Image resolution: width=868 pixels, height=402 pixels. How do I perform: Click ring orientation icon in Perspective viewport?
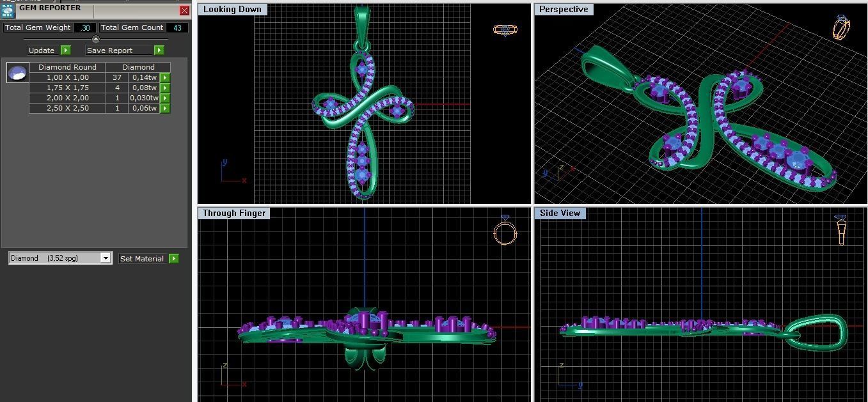tap(842, 28)
